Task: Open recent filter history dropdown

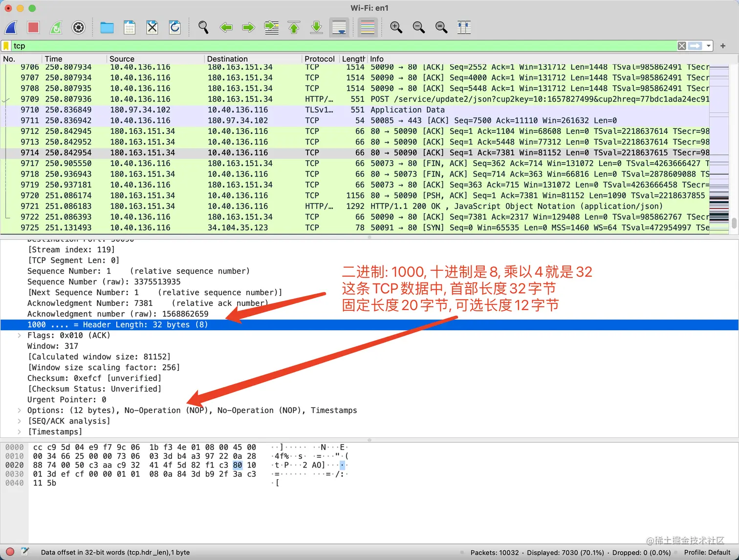Action: pyautogui.click(x=709, y=46)
